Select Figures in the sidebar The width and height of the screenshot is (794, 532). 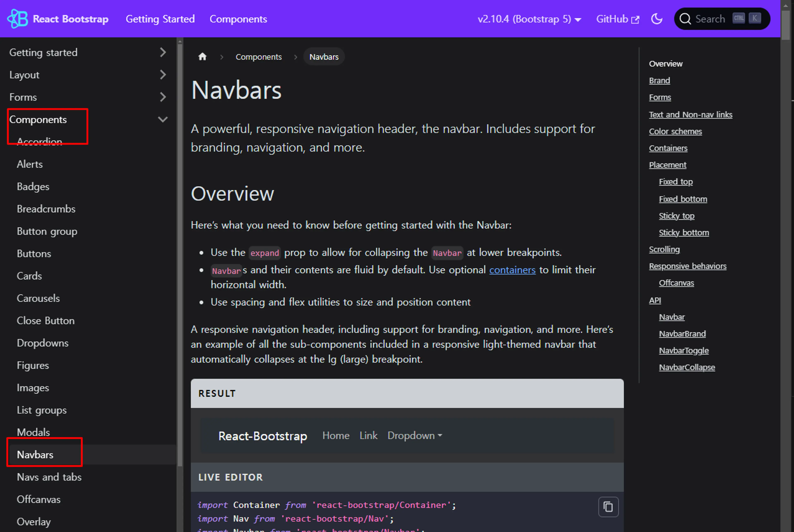(33, 365)
